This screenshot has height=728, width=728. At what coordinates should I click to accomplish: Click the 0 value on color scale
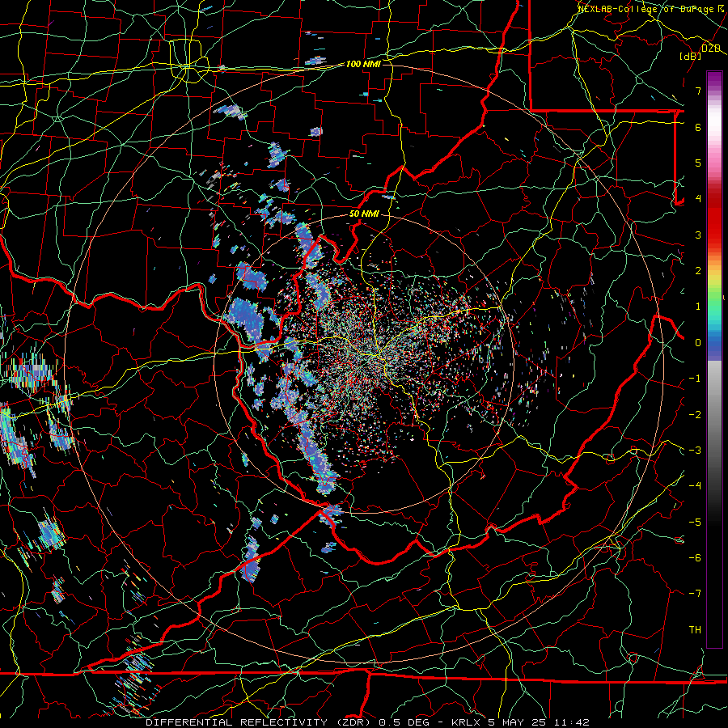click(698, 343)
